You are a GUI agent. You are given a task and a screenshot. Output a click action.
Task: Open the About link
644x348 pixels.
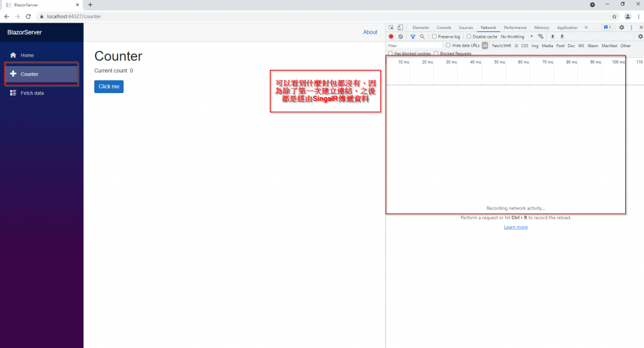pos(370,32)
